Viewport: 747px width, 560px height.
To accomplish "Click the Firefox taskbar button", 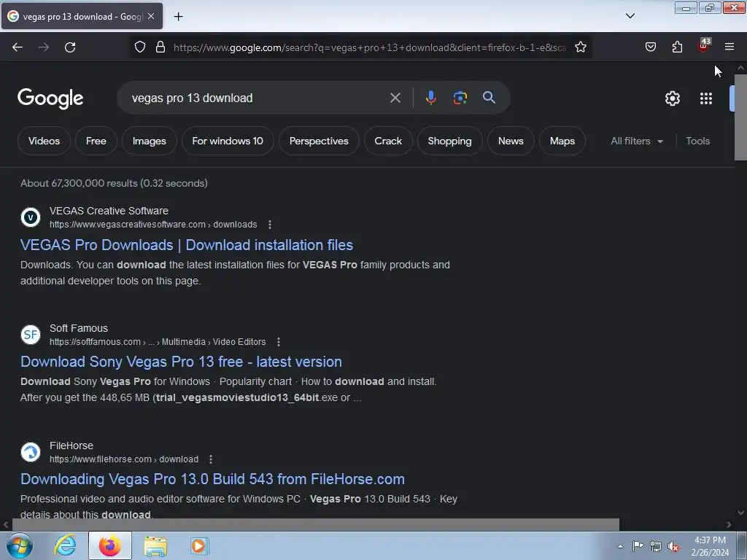I will pos(110,545).
